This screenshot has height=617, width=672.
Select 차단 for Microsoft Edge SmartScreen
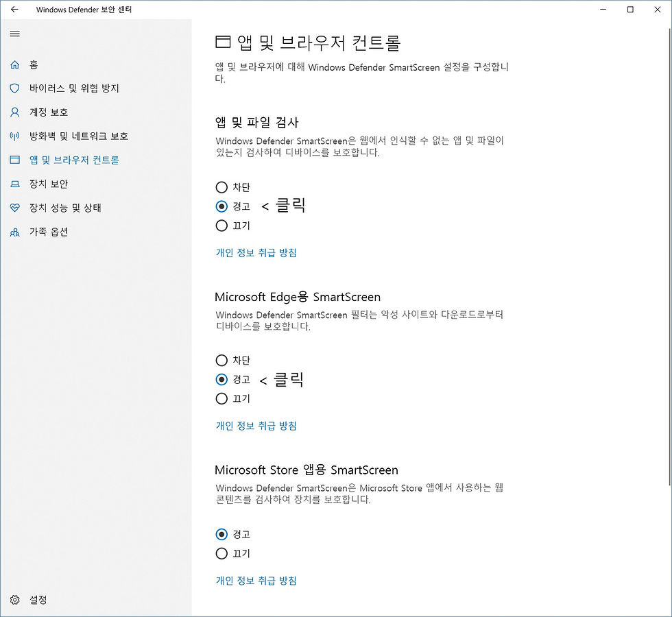click(x=221, y=361)
